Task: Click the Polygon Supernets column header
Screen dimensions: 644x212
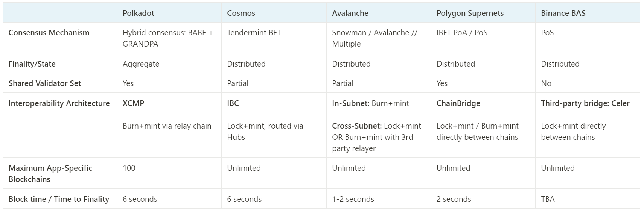Action: [470, 13]
